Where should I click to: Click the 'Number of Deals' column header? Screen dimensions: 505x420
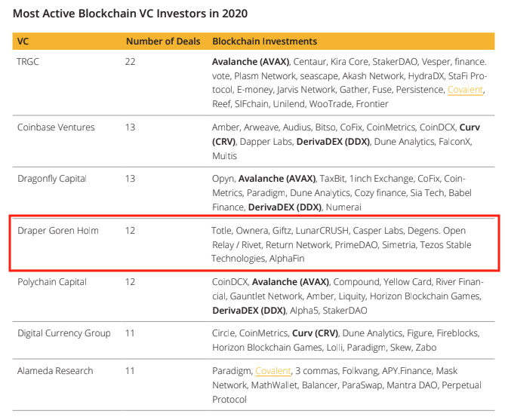(163, 41)
